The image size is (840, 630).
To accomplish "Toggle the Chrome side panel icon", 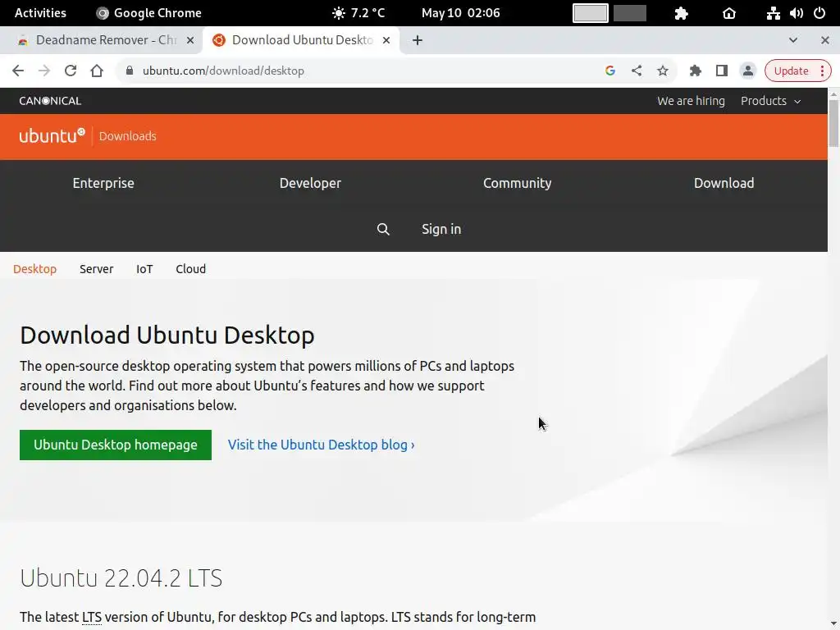I will pyautogui.click(x=722, y=71).
